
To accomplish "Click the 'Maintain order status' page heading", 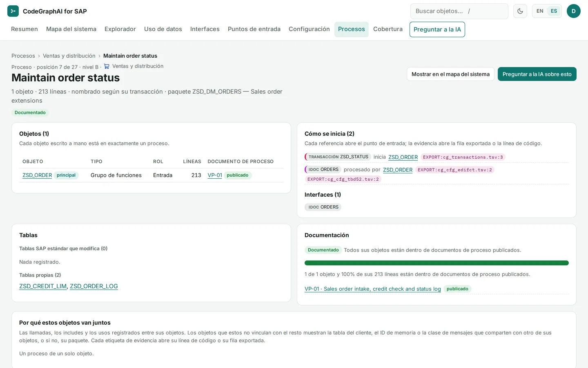I will (x=66, y=78).
